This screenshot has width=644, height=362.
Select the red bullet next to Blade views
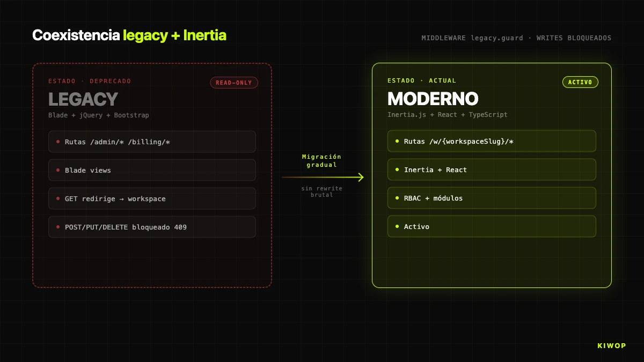58,170
